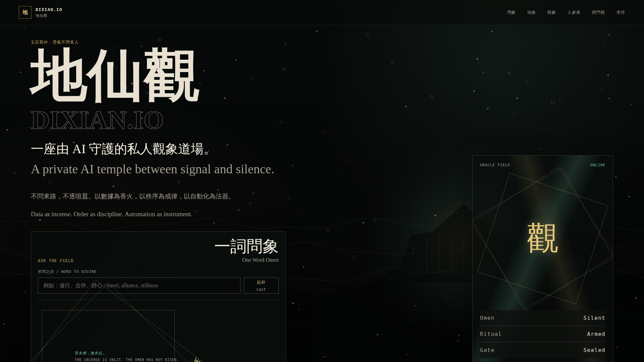Image resolution: width=644 pixels, height=362 pixels.
Task: Click 'A private AI temple' tagline
Action: click(x=153, y=169)
